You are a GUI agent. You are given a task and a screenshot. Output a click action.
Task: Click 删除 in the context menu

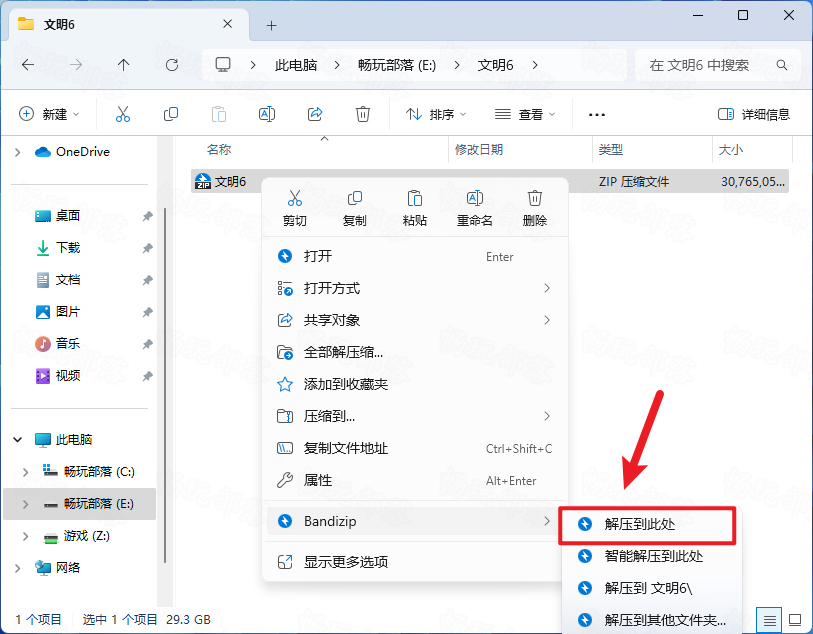[535, 208]
